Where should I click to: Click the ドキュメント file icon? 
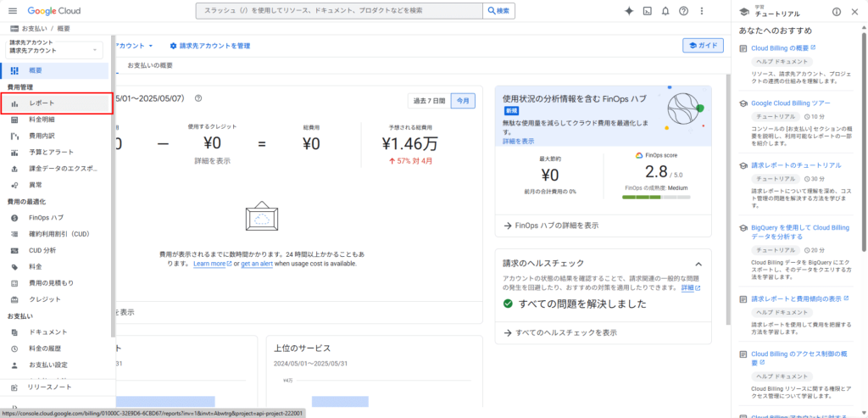tap(15, 332)
